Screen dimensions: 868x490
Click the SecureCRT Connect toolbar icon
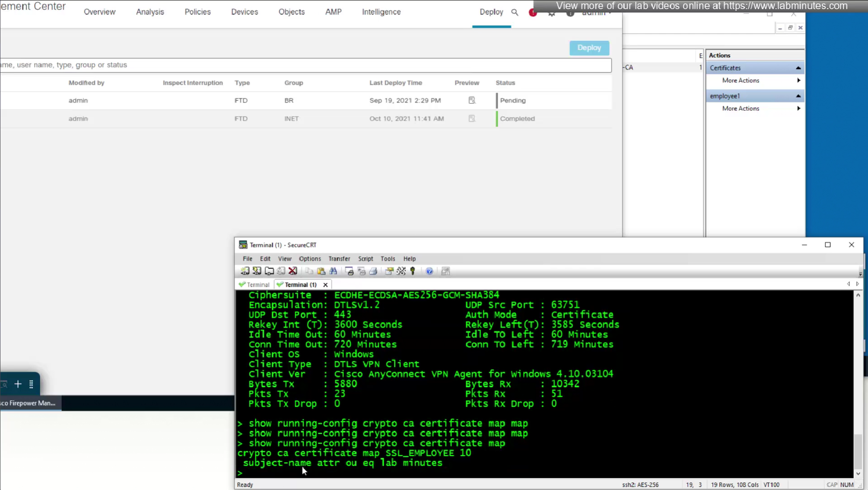click(245, 271)
